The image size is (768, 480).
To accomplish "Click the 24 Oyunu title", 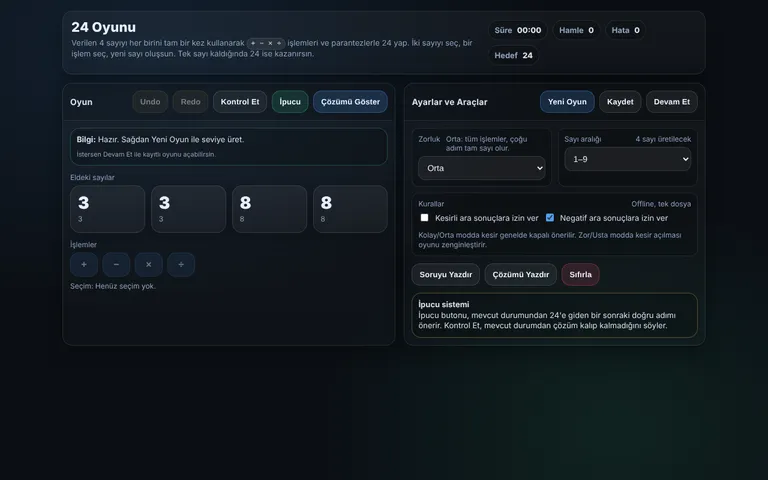I will [103, 27].
